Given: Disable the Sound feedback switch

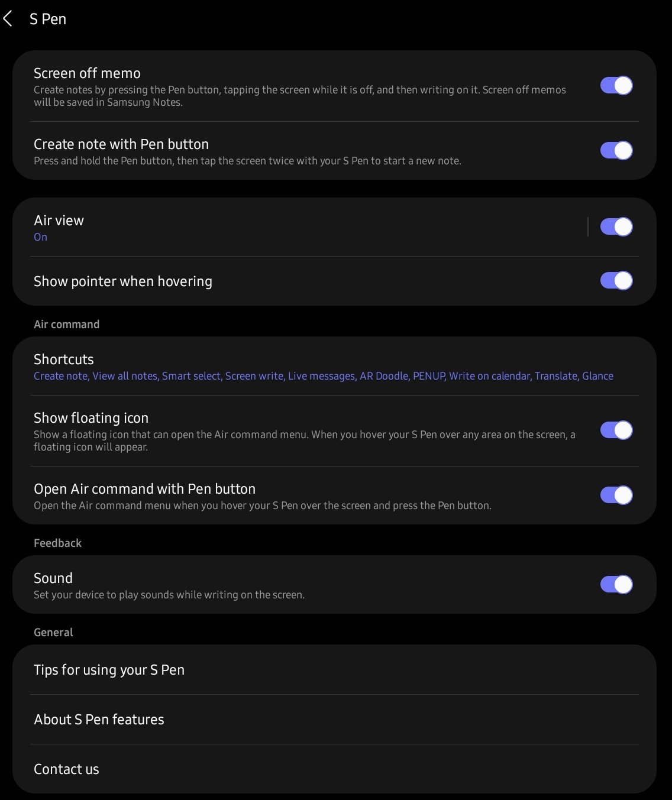Looking at the screenshot, I should pos(616,585).
